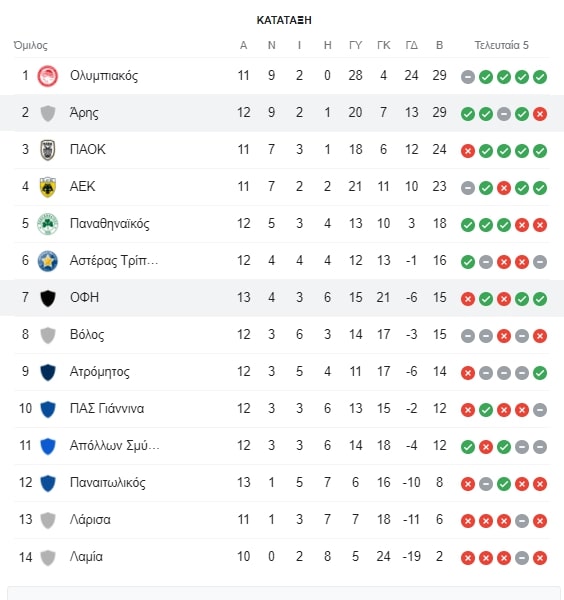Open the Ολυμπιακός team name link
564x600 pixels.
pyautogui.click(x=104, y=76)
